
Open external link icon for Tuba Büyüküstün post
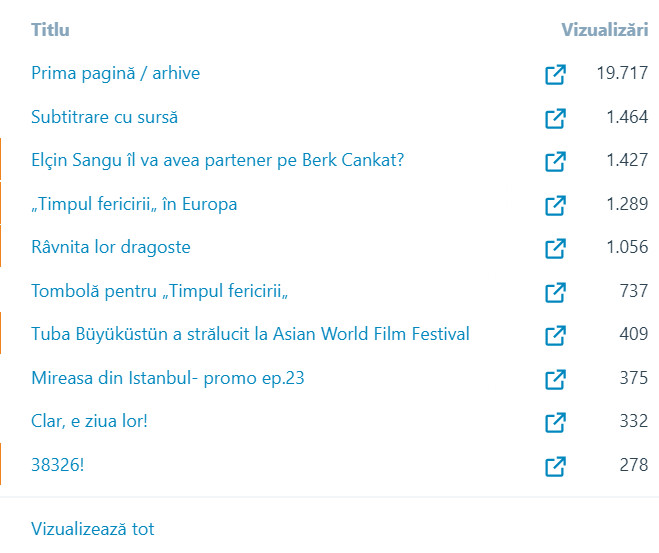pos(555,335)
